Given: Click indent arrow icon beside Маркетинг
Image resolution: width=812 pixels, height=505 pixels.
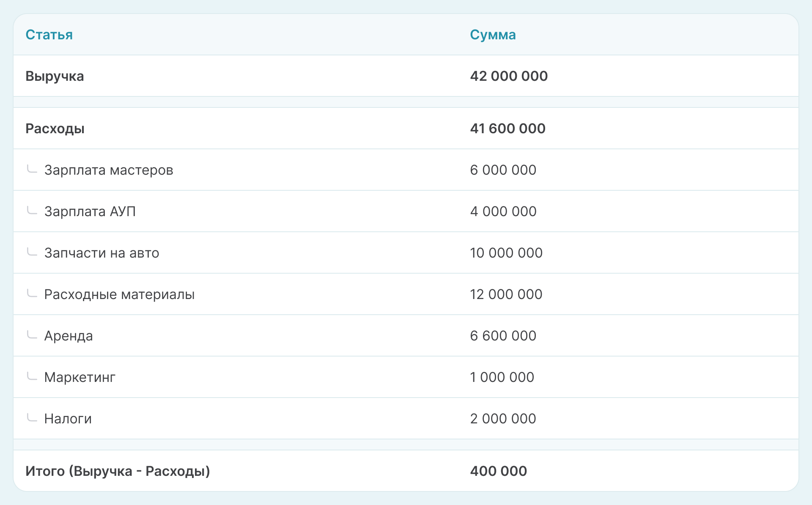Looking at the screenshot, I should tap(32, 376).
